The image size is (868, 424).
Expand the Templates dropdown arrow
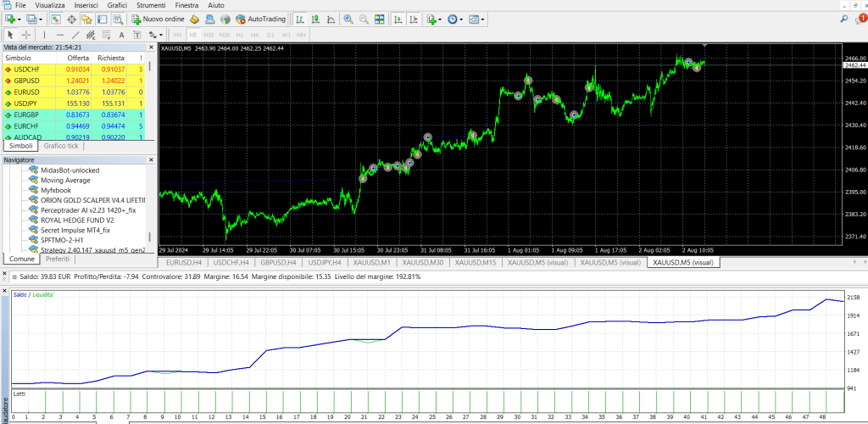click(484, 20)
